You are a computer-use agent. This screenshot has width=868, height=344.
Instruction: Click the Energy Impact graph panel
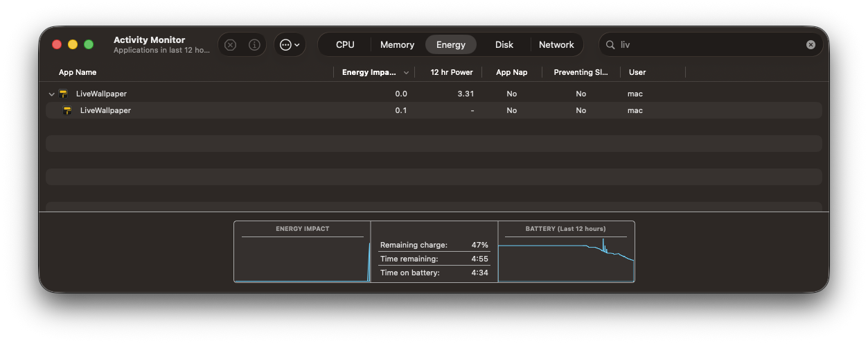302,252
